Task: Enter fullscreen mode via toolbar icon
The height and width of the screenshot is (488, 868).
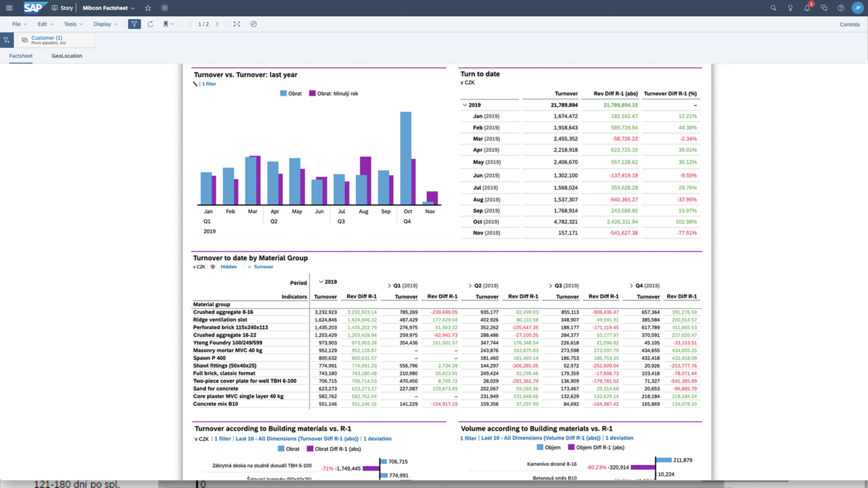Action: [x=237, y=24]
